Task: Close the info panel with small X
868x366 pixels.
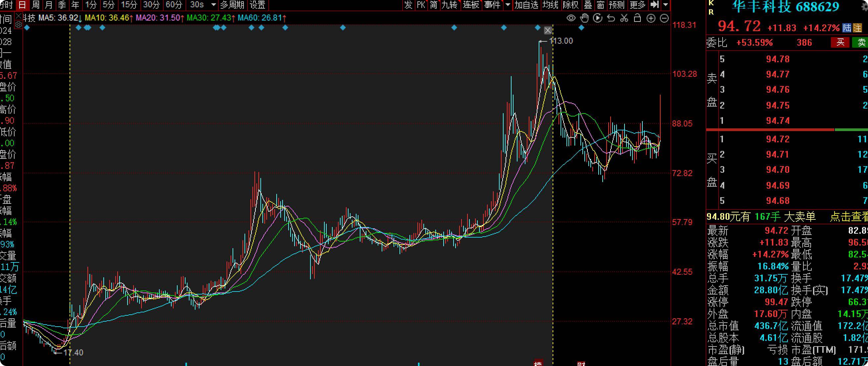Action: click(x=19, y=16)
